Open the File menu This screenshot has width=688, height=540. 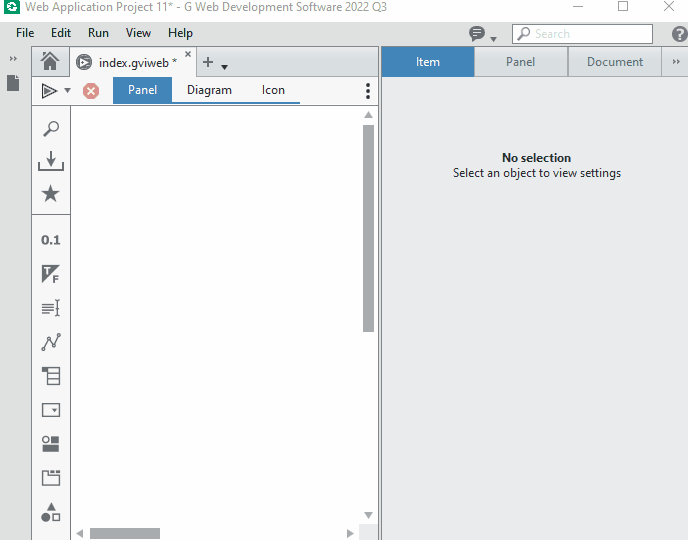(25, 33)
